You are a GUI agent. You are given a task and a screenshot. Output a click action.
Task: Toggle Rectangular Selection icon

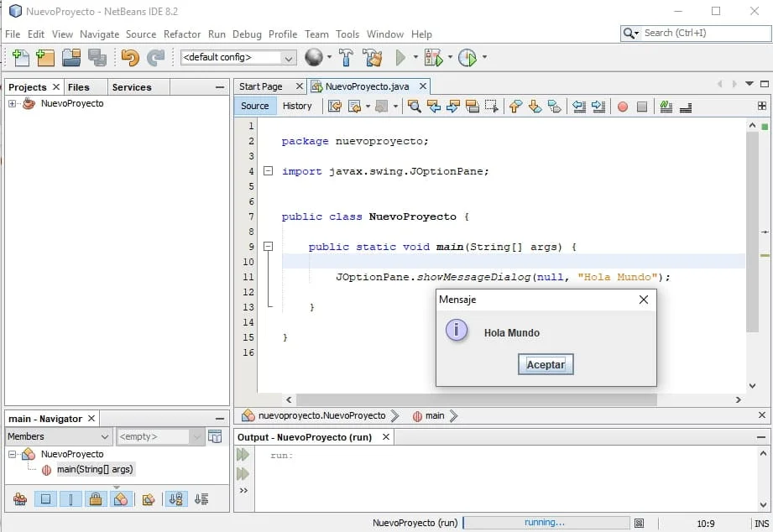tap(492, 106)
